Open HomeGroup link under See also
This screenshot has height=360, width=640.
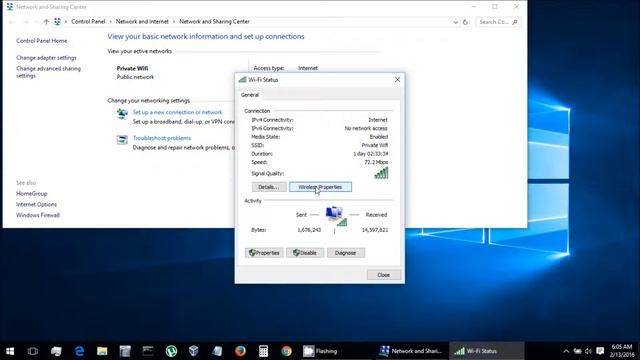click(x=31, y=193)
